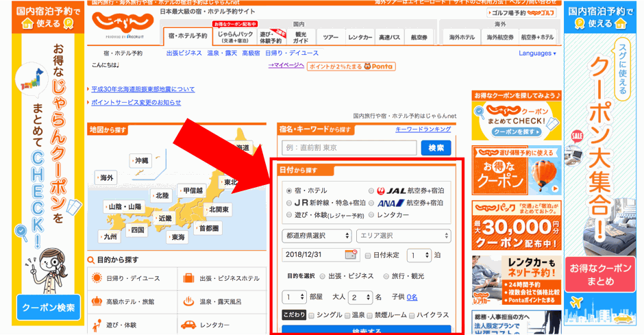Click the Ponta points badge
The width and height of the screenshot is (644, 335).
[351, 66]
